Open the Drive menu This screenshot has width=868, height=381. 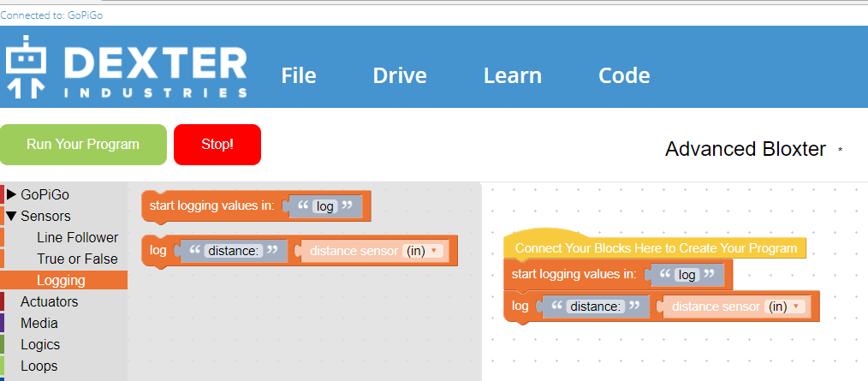399,75
